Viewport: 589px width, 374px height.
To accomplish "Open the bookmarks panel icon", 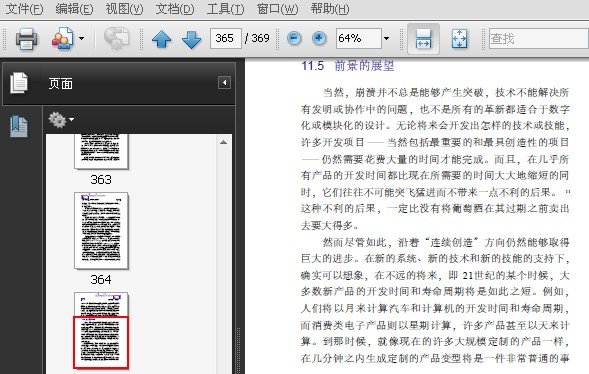I will (x=19, y=126).
